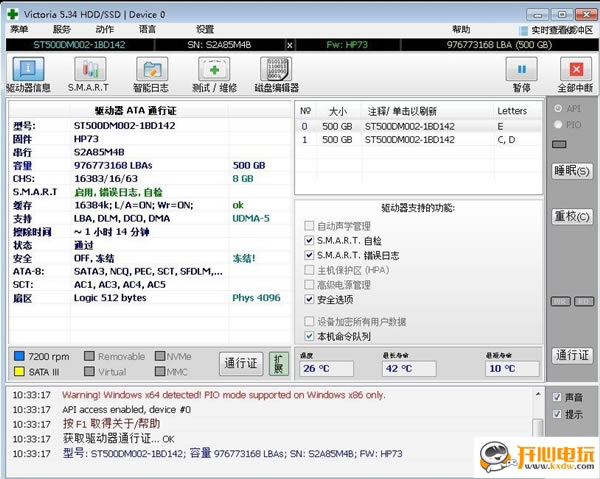Click the Phys 4096 sector value

(x=256, y=298)
